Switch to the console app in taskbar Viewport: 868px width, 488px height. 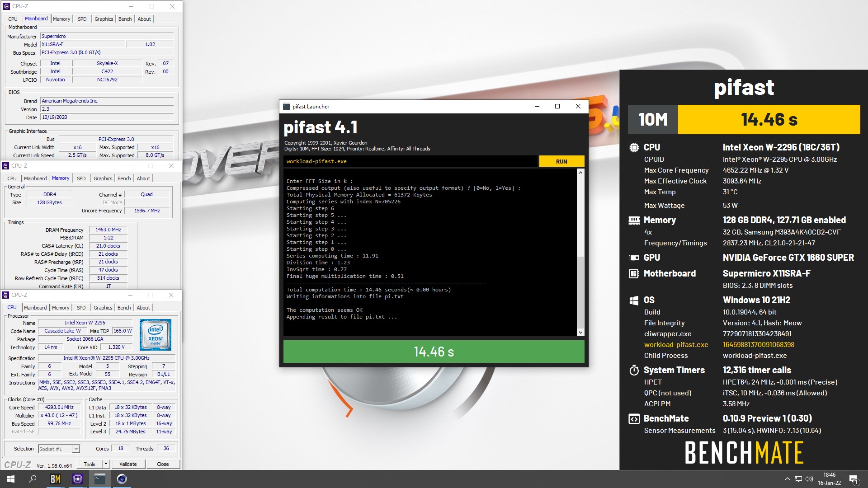99,479
